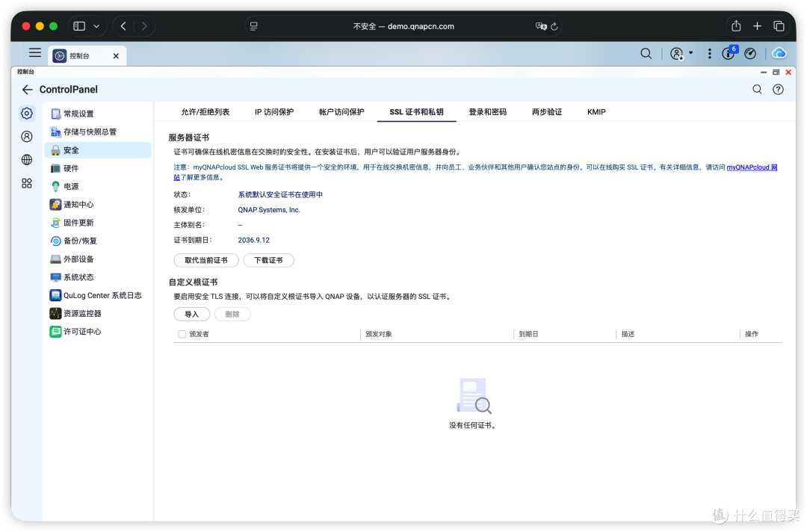Screen dimensions: 807x532
Task: Click issuer value QNAP Systems, Inc.
Action: click(269, 210)
